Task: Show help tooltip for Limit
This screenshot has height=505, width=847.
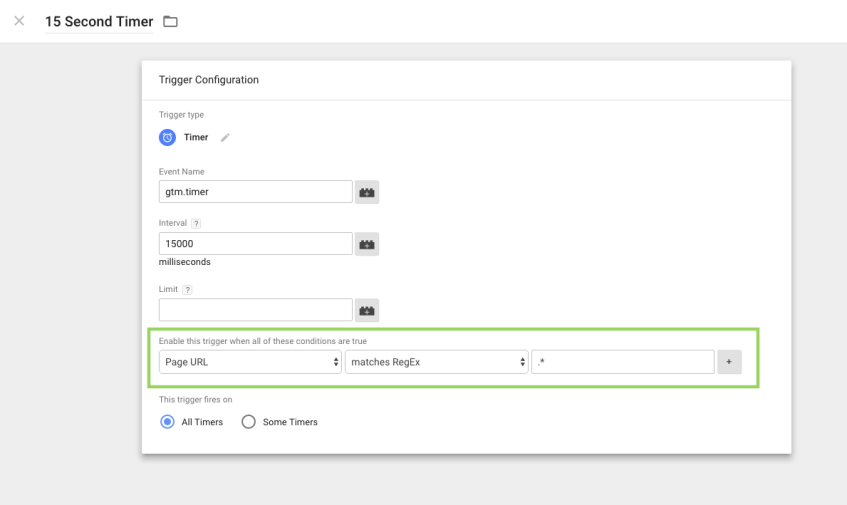Action: pos(188,289)
